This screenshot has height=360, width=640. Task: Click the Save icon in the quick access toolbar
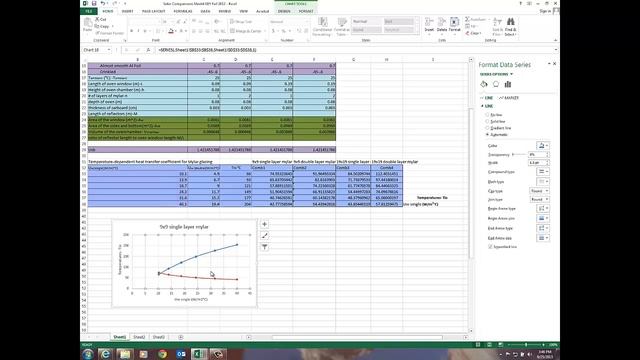[94, 3]
